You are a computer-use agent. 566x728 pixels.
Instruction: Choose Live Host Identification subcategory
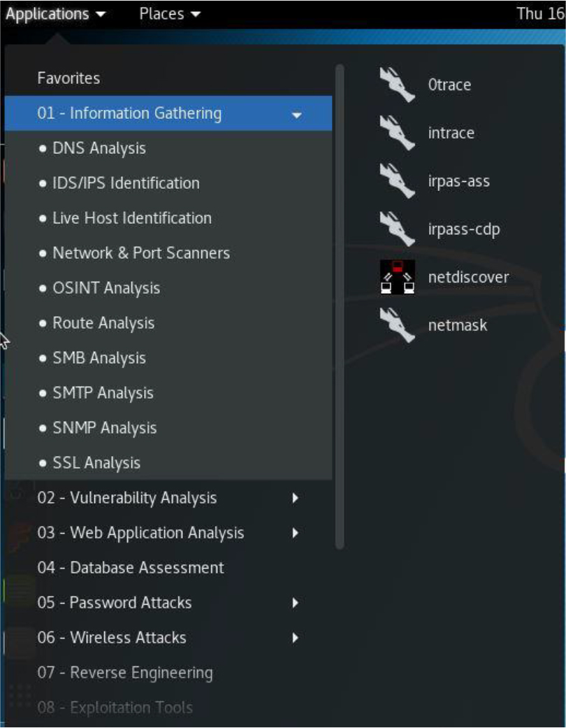(x=131, y=218)
